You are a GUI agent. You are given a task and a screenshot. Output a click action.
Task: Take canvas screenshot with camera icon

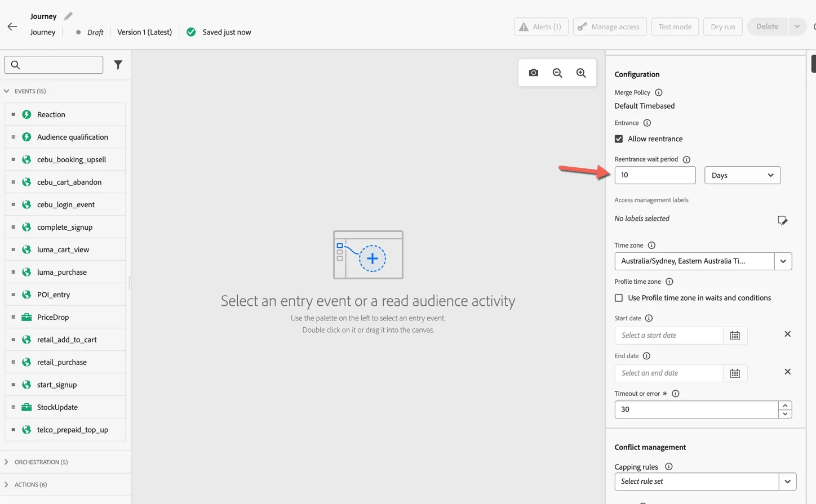533,73
